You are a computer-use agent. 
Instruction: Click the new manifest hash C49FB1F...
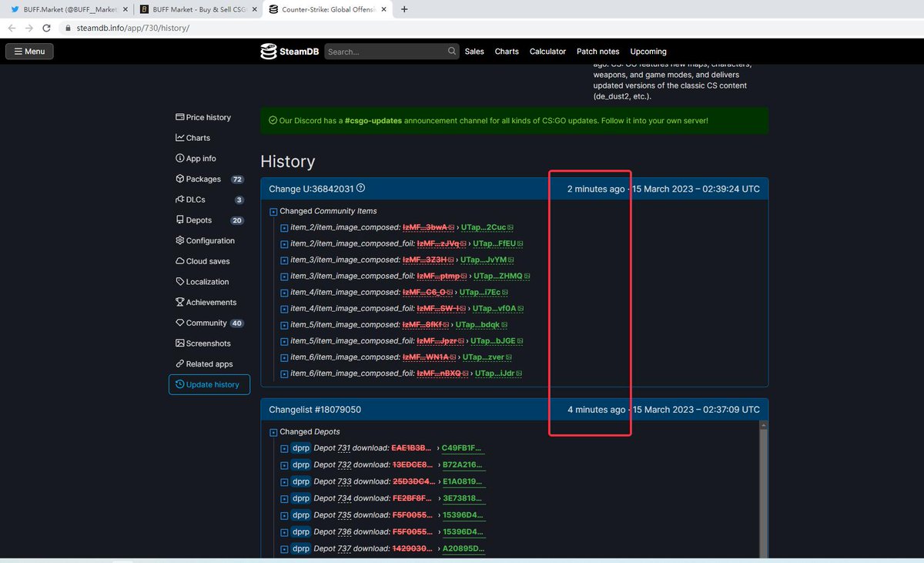click(x=463, y=448)
